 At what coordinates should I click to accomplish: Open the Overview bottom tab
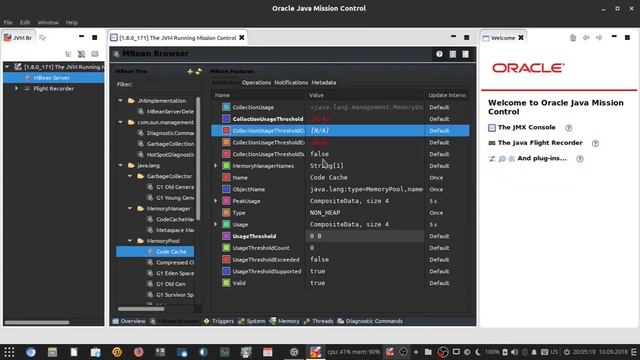pyautogui.click(x=129, y=321)
